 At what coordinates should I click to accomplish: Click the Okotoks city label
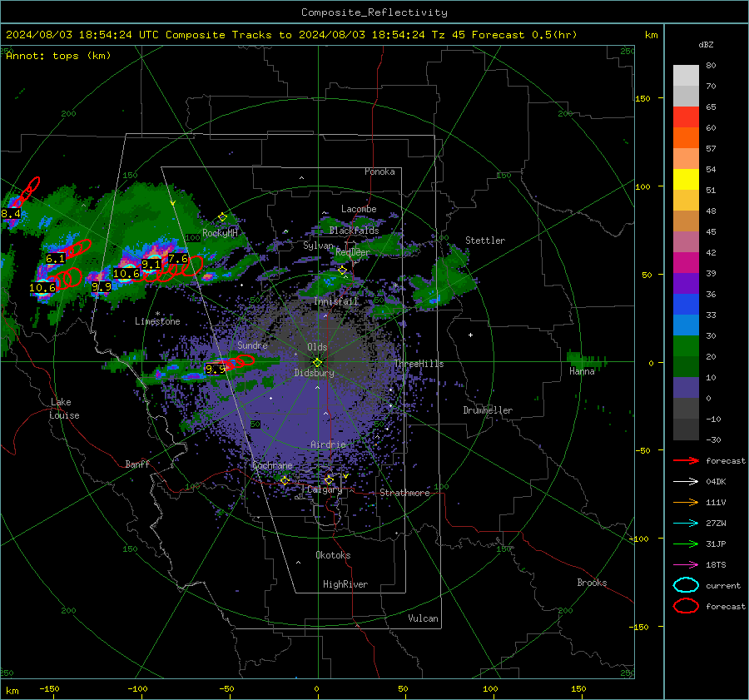pos(334,555)
